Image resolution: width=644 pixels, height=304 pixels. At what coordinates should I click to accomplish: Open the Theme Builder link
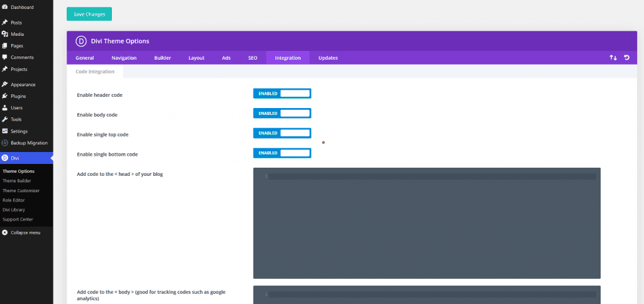point(17,180)
